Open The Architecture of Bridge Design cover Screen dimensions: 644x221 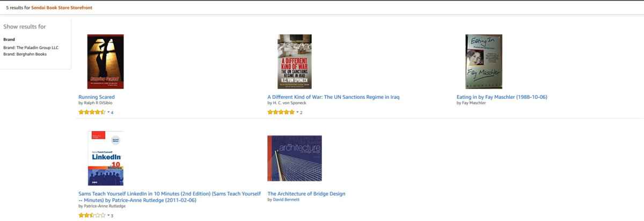pyautogui.click(x=294, y=158)
